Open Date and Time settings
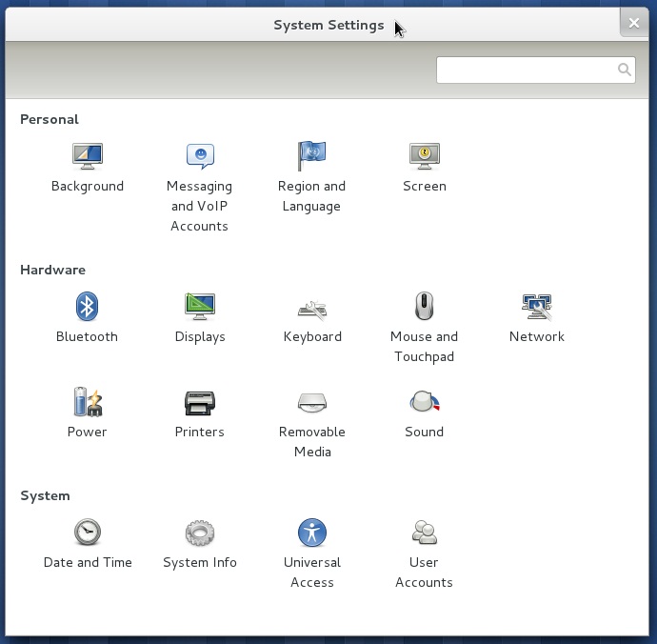 click(88, 533)
